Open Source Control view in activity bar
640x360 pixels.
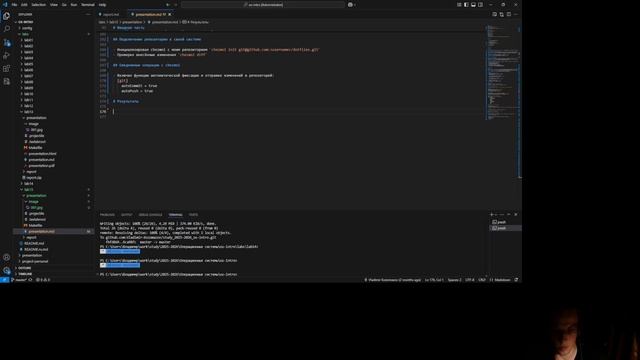(x=6, y=42)
